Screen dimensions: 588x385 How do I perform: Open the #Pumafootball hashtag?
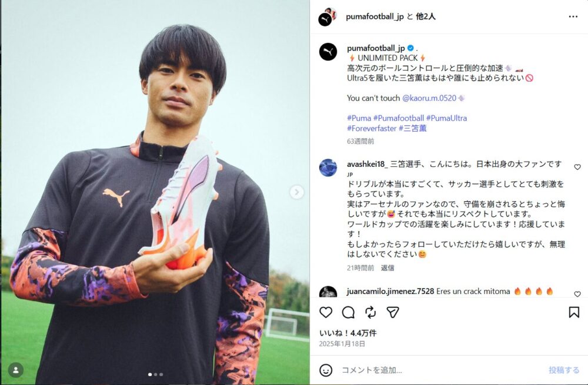[398, 118]
